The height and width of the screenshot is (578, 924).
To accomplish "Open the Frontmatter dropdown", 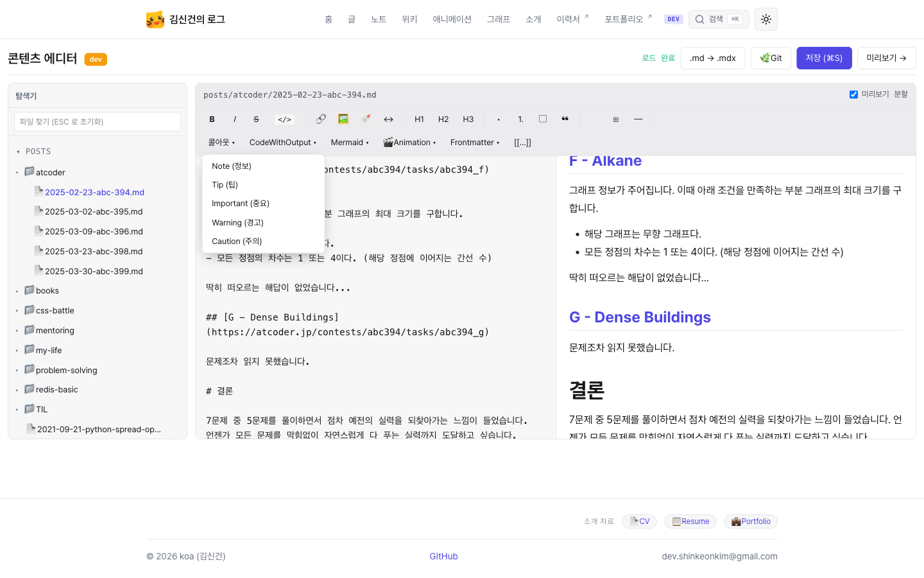I will [x=475, y=143].
